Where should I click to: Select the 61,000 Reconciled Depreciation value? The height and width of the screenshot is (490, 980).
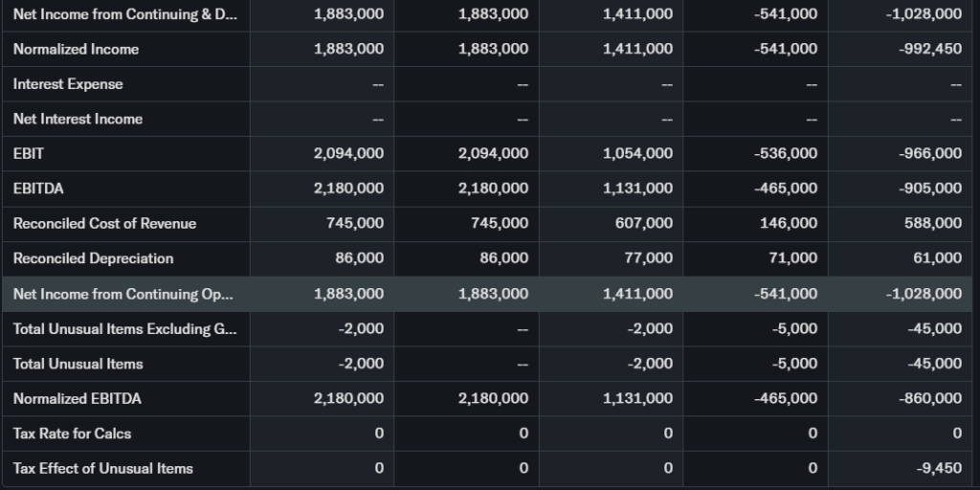pos(938,258)
